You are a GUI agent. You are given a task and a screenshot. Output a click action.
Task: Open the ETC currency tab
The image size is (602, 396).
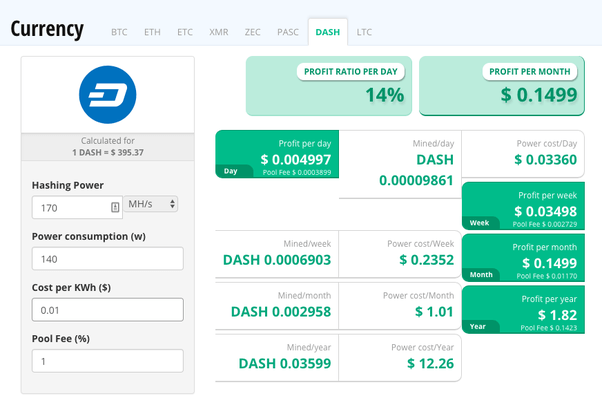185,32
